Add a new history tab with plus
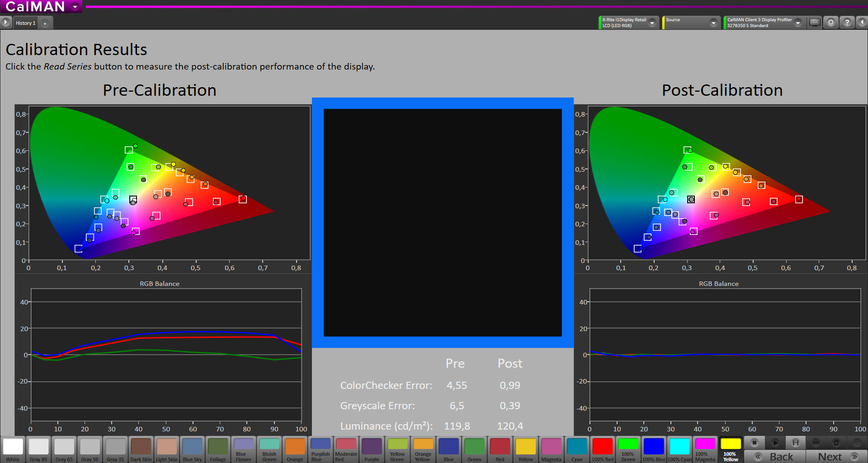Viewport: 868px width, 463px height. click(x=45, y=23)
